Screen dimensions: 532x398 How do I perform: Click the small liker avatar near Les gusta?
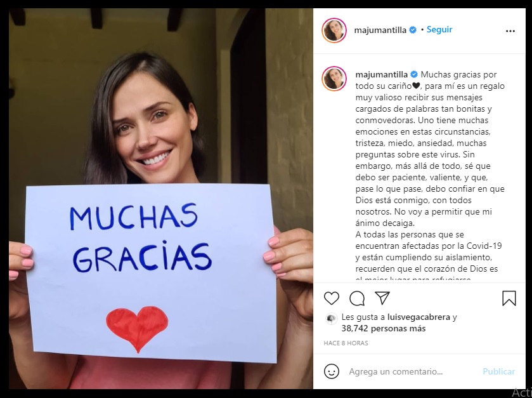point(331,319)
